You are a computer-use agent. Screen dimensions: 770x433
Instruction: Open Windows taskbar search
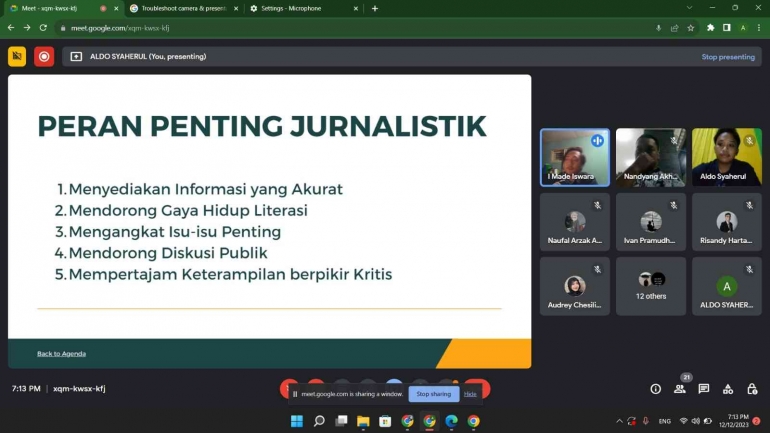[x=319, y=421]
